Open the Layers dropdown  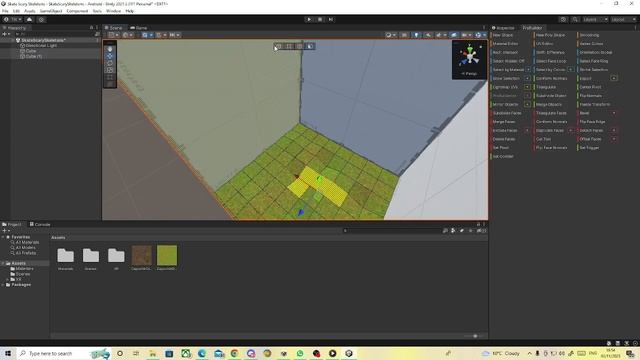595,19
